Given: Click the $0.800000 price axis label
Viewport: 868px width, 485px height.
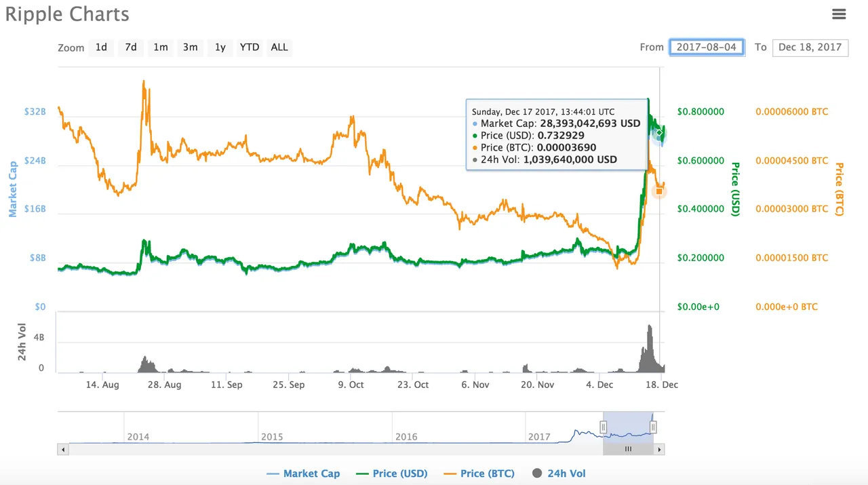Looking at the screenshot, I should click(701, 111).
